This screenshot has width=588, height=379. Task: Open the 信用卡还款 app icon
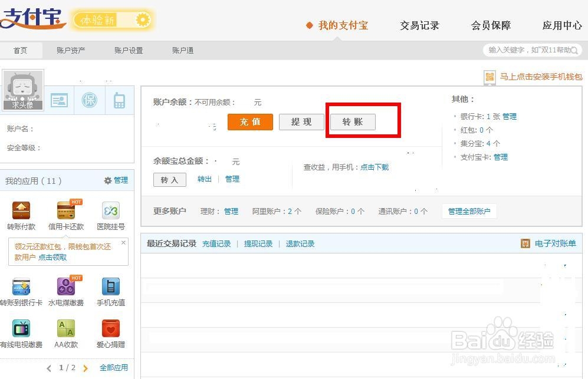pyautogui.click(x=66, y=210)
